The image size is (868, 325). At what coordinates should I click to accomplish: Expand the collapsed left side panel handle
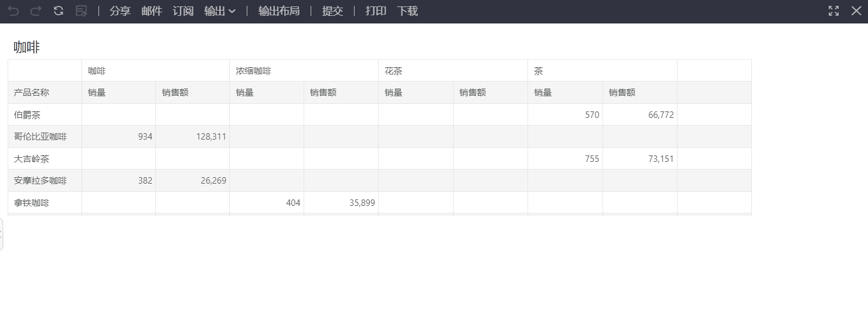coord(2,234)
